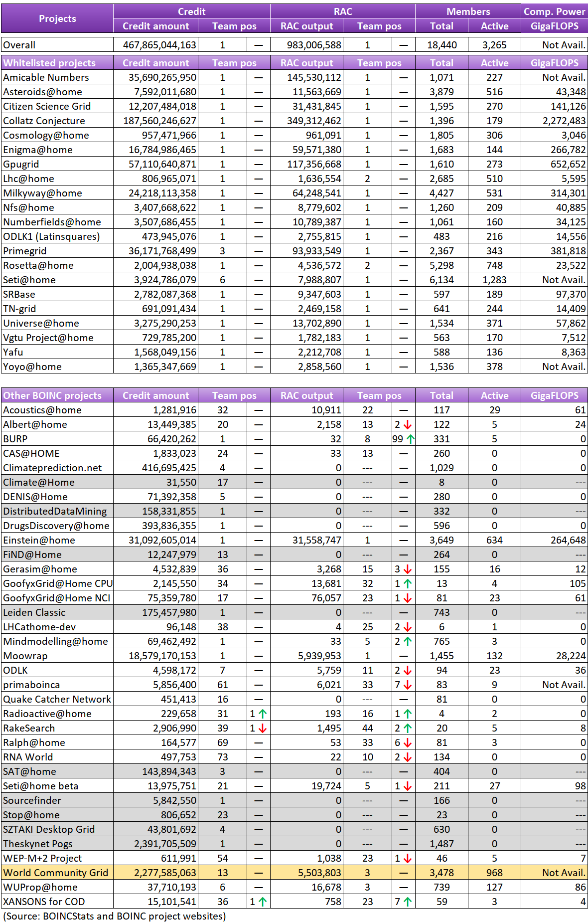588x923 pixels.
Task: Click the red down arrow in RNA World row
Action: (408, 757)
